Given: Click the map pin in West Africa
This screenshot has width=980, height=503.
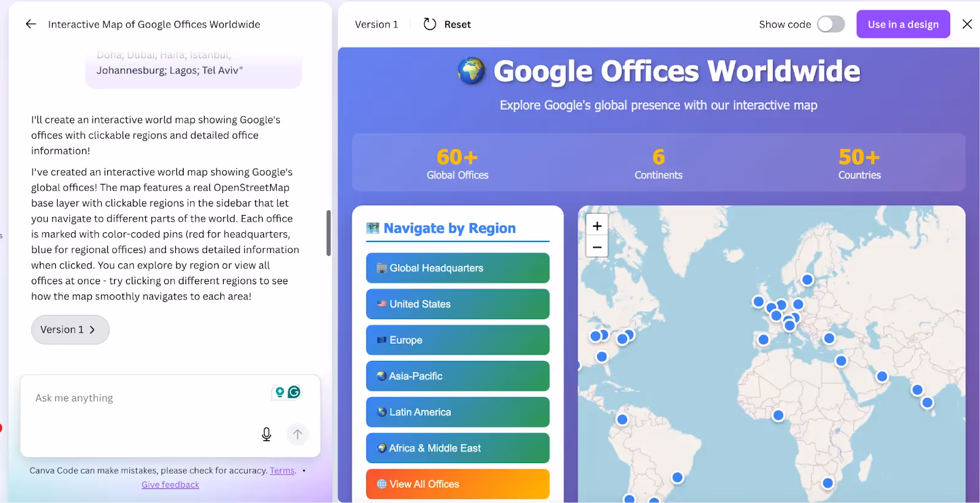Looking at the screenshot, I should (x=778, y=415).
